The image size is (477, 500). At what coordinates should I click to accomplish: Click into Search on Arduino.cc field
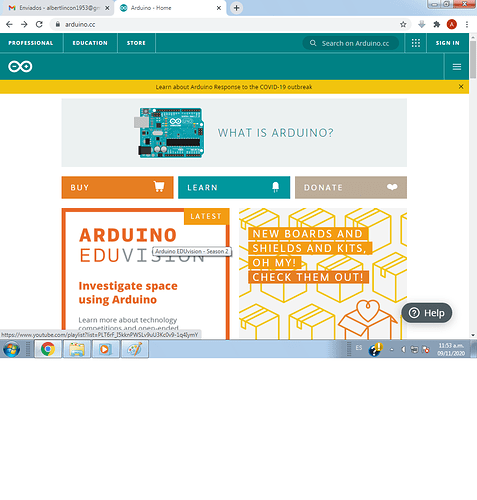(x=350, y=43)
